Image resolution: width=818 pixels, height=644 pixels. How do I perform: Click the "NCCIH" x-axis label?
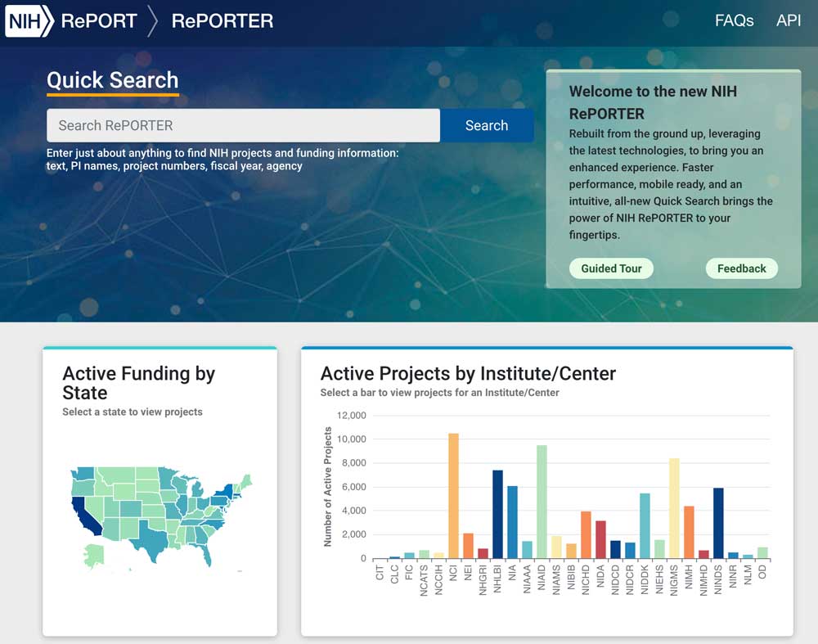(438, 580)
